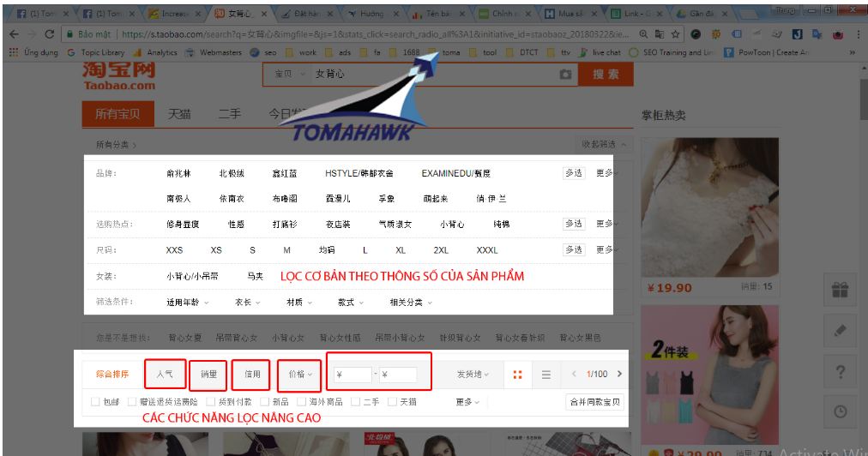The image size is (868, 456).
Task: Click 多选 in the 尺码 row
Action: tap(574, 250)
